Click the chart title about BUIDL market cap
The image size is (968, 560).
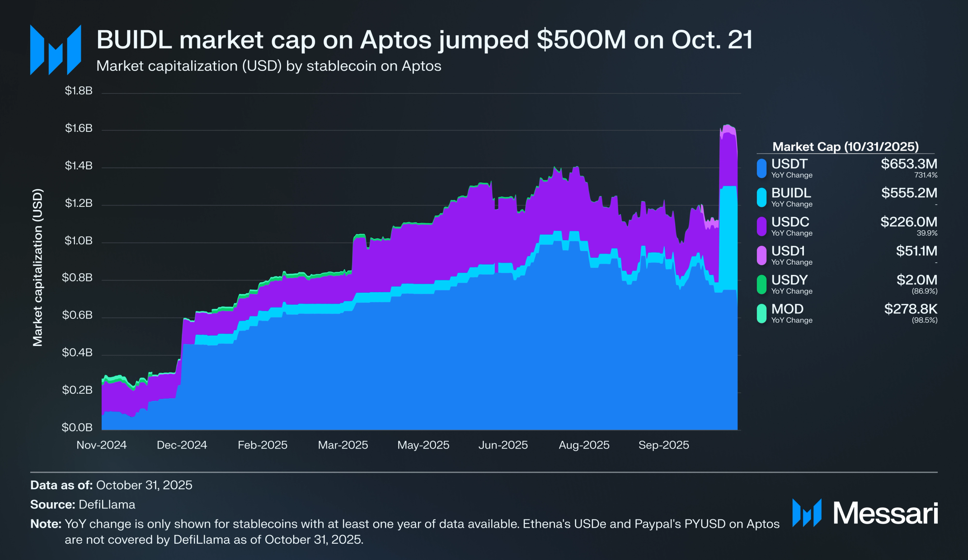[x=425, y=40]
